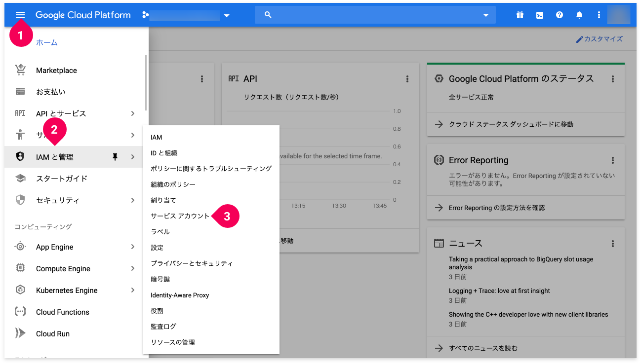Click the user account avatar

pos(619,15)
